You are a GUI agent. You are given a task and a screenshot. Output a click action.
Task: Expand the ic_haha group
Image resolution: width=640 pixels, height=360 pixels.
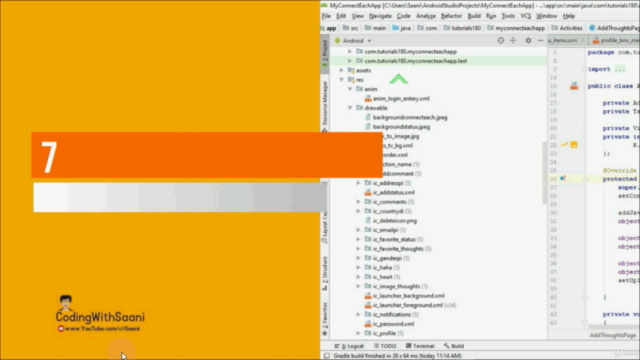coord(358,267)
